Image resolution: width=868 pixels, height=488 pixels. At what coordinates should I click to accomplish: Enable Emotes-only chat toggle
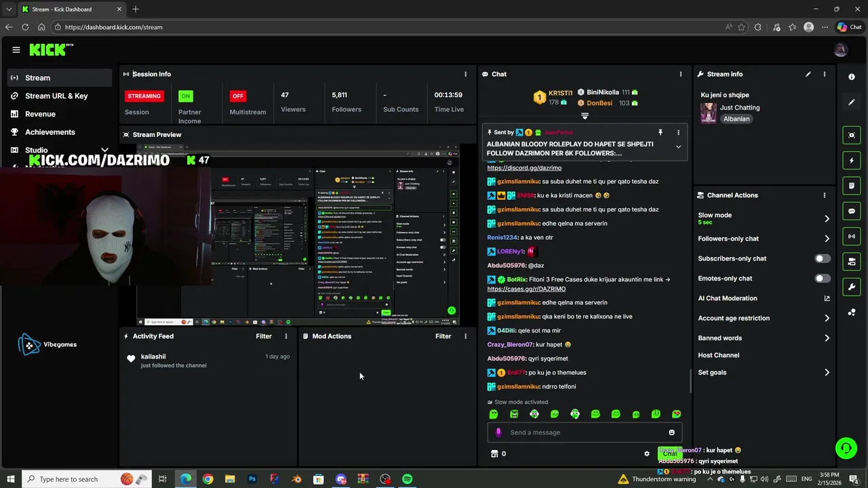coord(822,279)
